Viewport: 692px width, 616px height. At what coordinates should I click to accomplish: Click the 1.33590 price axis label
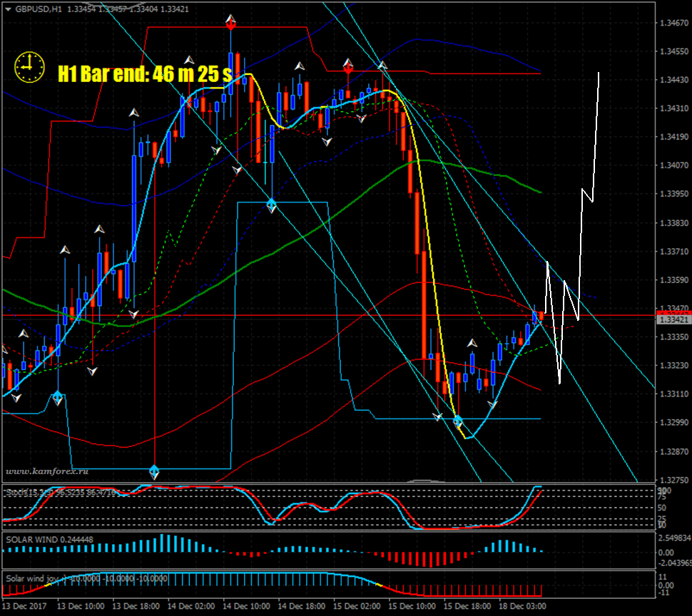pyautogui.click(x=674, y=280)
